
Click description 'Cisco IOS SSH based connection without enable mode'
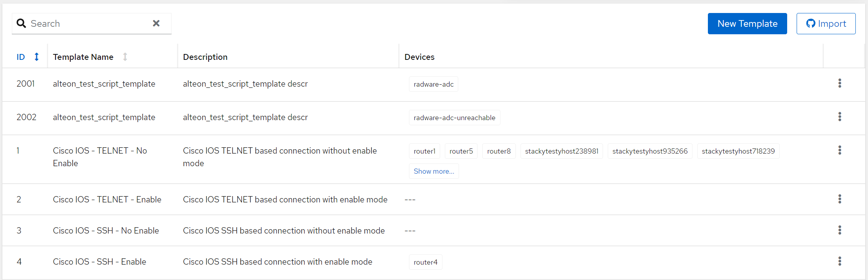[284, 231]
